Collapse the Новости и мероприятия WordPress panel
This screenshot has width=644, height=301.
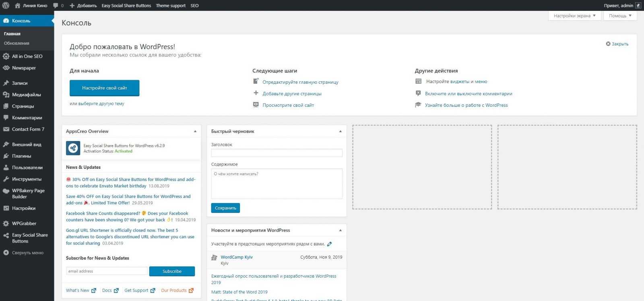pos(341,230)
